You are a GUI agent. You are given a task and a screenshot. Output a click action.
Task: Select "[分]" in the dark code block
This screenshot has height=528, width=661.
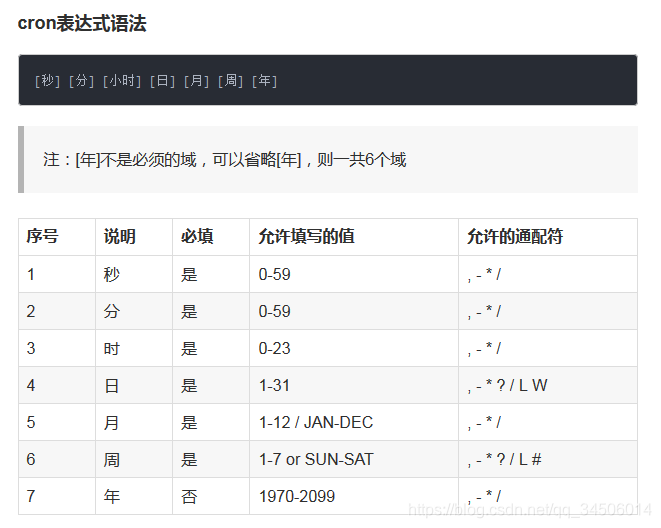coord(81,80)
